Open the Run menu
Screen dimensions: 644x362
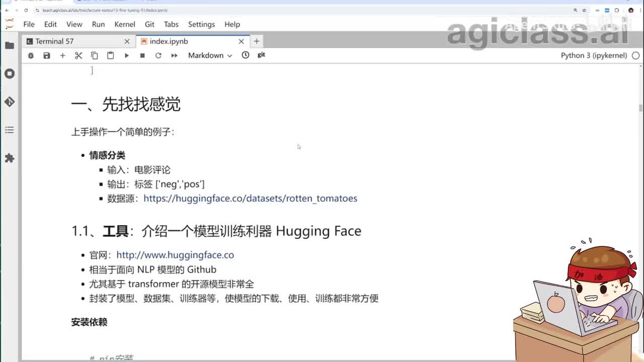[98, 24]
